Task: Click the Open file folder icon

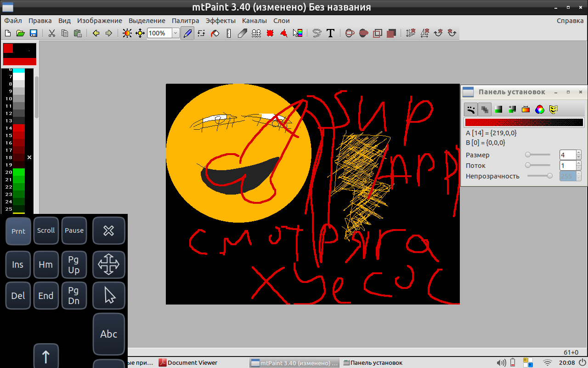Action: coord(20,33)
